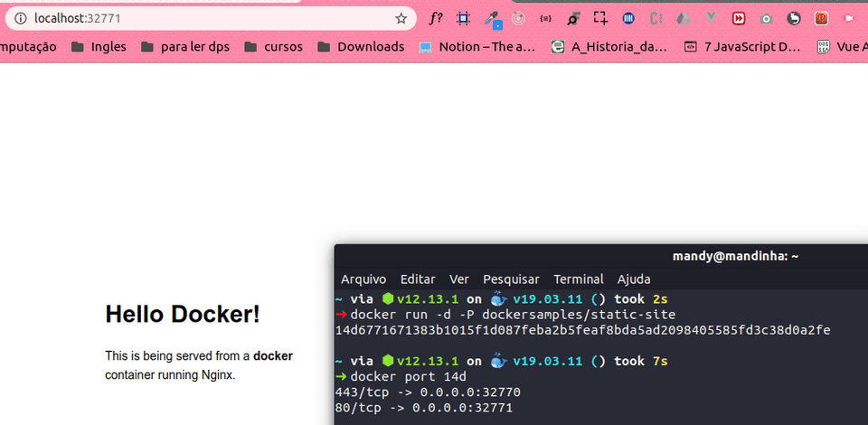
Task: Open the JSON curly-braces extension icon
Action: click(x=546, y=19)
